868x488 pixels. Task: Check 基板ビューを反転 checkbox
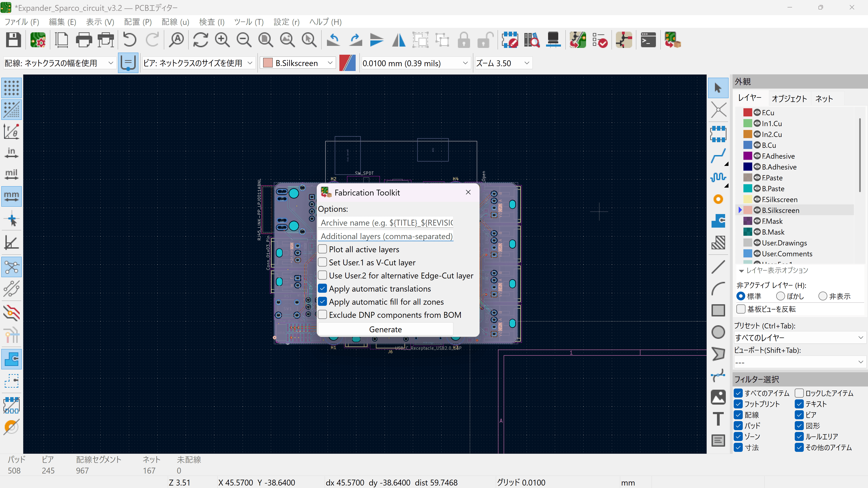pyautogui.click(x=741, y=309)
